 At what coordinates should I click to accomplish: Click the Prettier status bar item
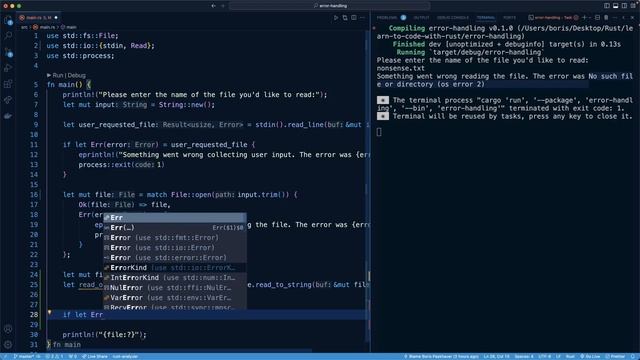(x=616, y=356)
